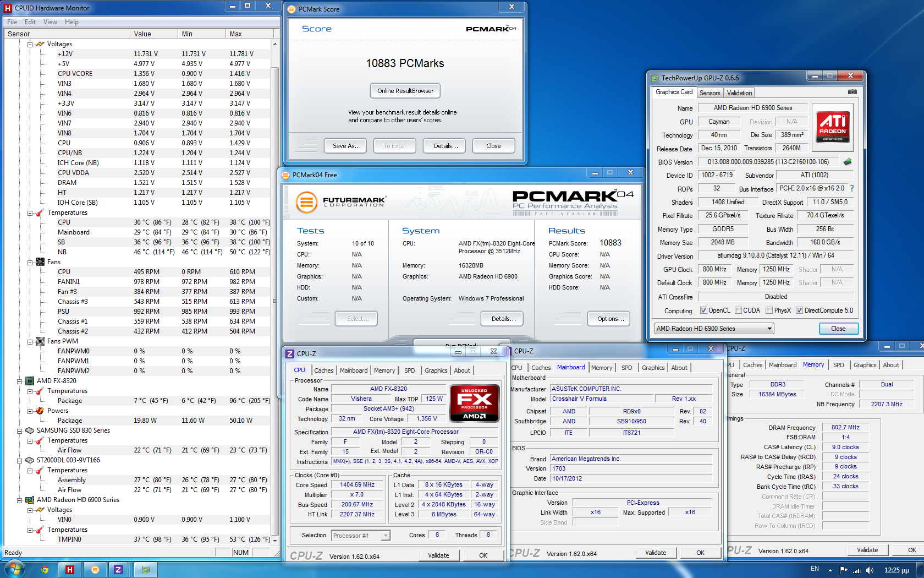The width and height of the screenshot is (924, 578).
Task: Click the AMD FX Unlocked processor logo
Action: [474, 403]
